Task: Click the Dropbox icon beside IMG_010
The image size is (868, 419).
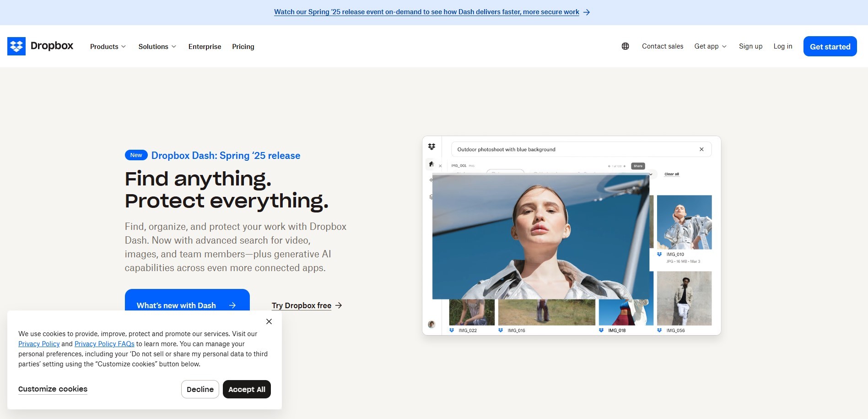Action: click(x=659, y=254)
